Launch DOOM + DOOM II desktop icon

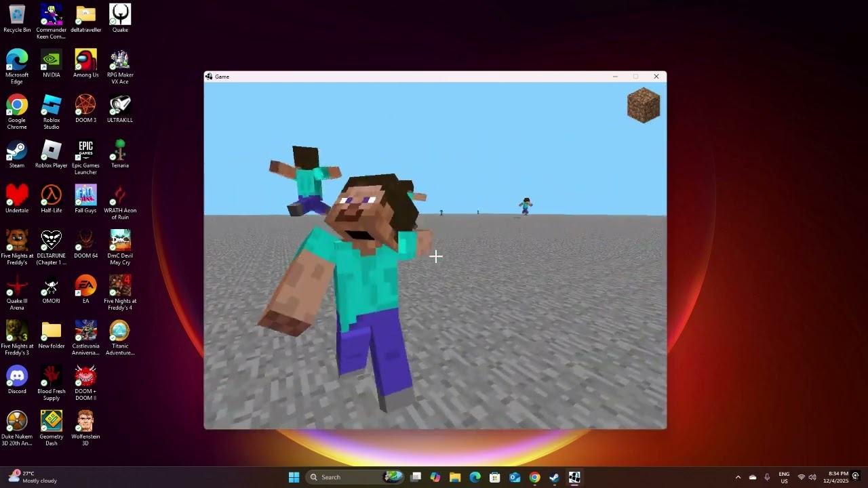85,384
